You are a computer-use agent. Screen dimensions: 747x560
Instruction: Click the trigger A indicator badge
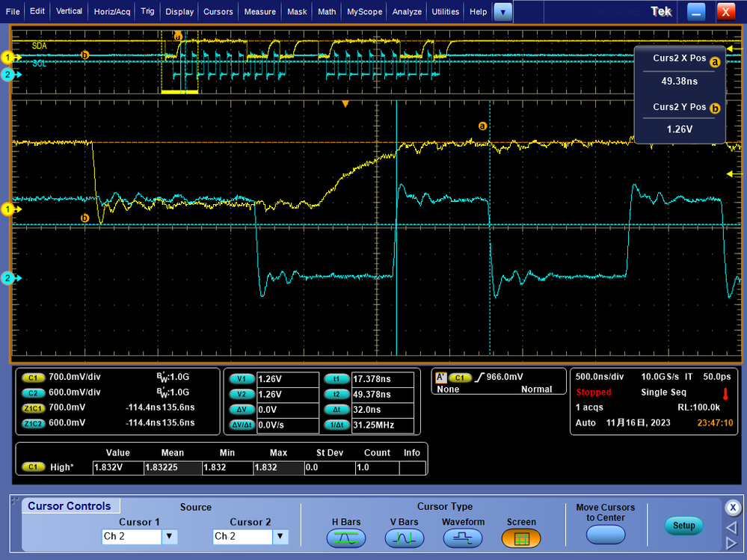(440, 377)
